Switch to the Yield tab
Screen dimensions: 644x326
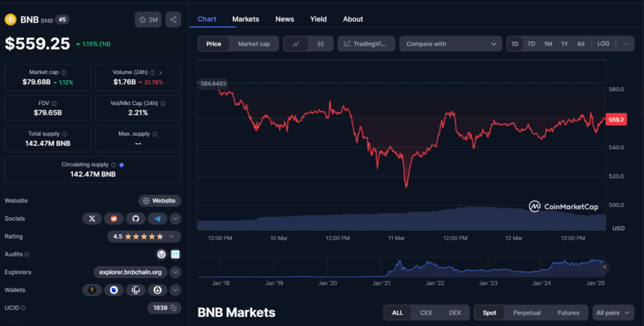click(x=318, y=19)
